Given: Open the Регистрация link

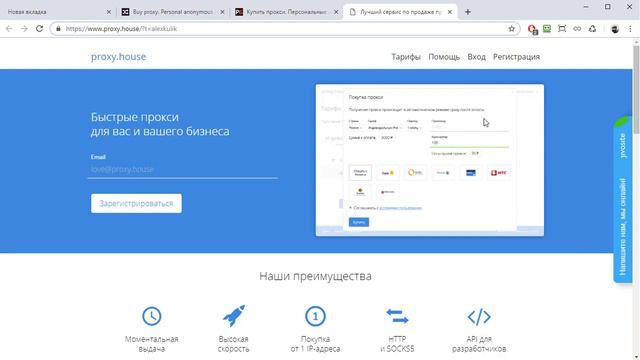Looking at the screenshot, I should 516,57.
